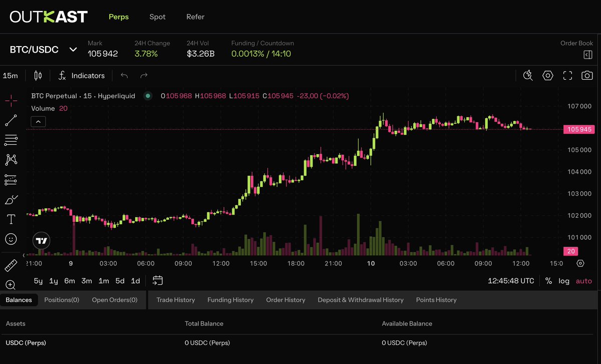Take a chart snapshot with camera icon

587,76
